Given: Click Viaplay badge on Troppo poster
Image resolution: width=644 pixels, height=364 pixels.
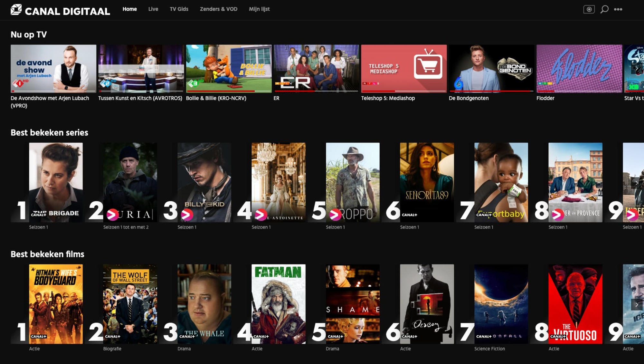Looking at the screenshot, I should (x=335, y=214).
